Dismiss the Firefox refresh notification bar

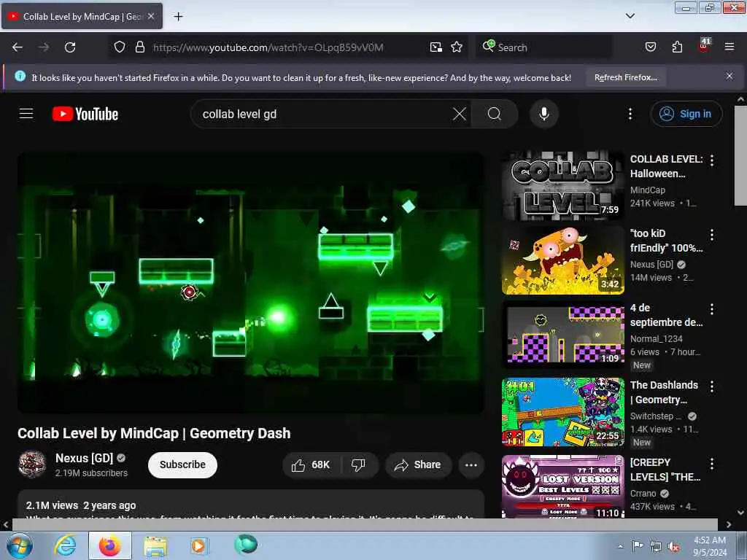pos(729,76)
